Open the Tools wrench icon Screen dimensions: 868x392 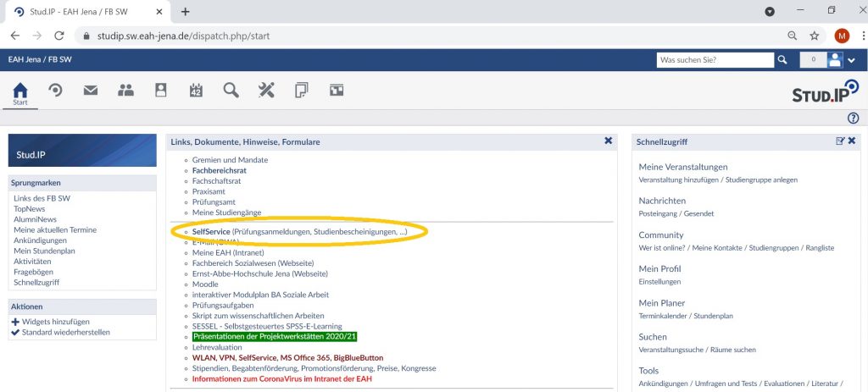pos(266,91)
